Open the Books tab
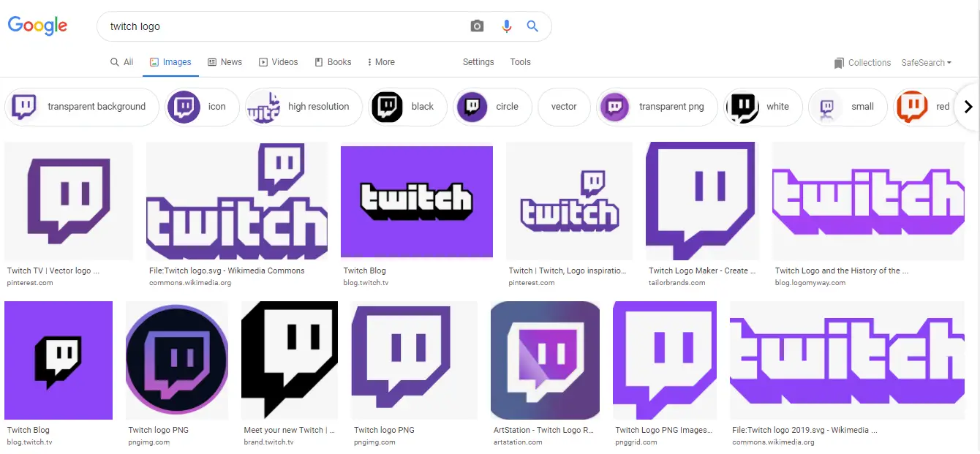980x454 pixels. click(x=333, y=62)
